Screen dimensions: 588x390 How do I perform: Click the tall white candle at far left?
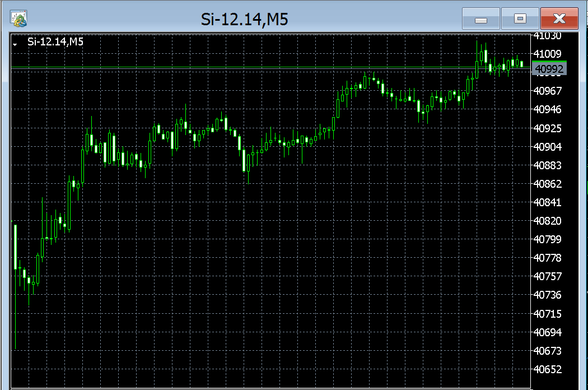pos(16,247)
